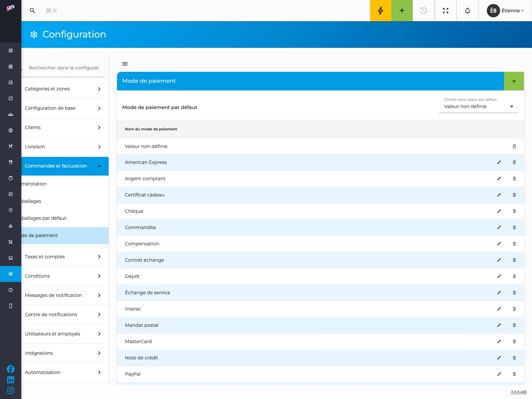Open the settings gear in left sidebar
This screenshot has width=532, height=399.
[11, 274]
